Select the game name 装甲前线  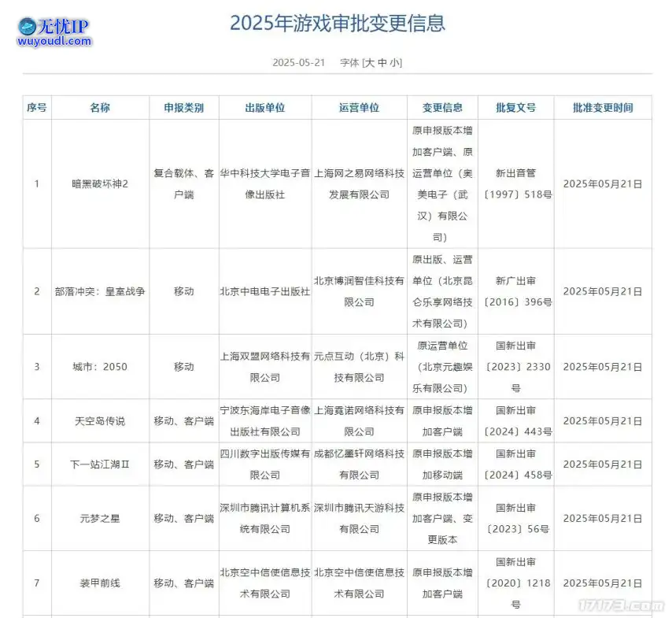coord(100,583)
